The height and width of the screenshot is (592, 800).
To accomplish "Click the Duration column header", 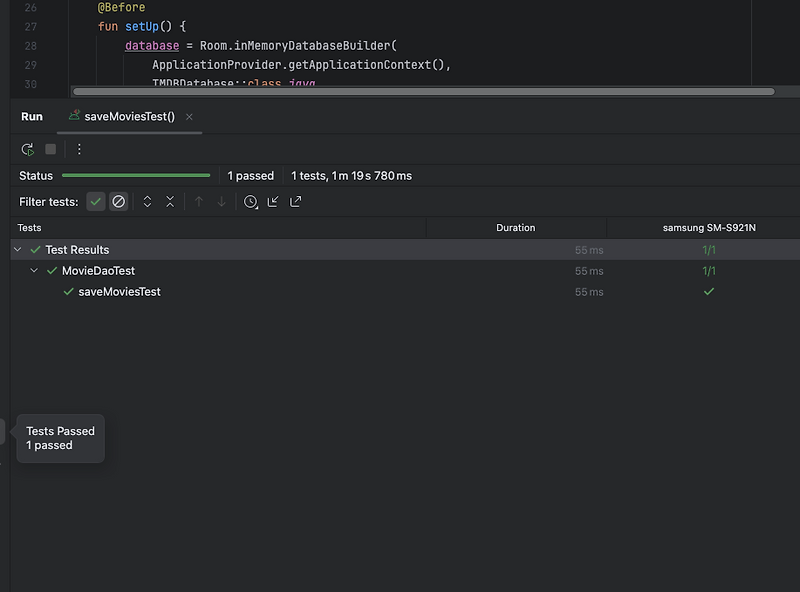I will click(x=516, y=228).
